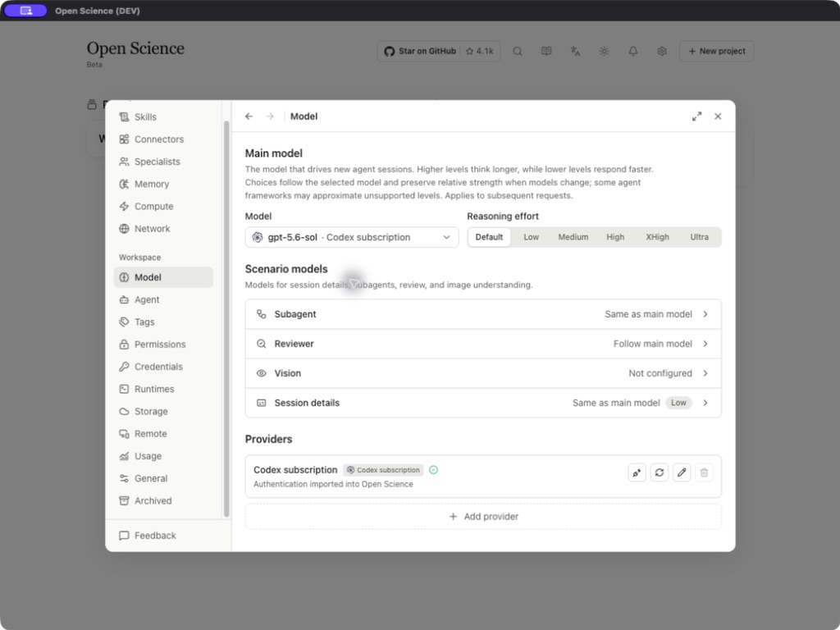Open the gpt-5.6-sol model dropdown
This screenshot has width=840, height=630.
coord(352,237)
